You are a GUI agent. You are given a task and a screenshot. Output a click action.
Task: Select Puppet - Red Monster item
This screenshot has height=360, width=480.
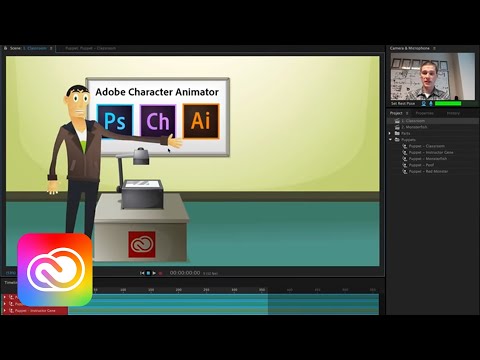[x=428, y=171]
